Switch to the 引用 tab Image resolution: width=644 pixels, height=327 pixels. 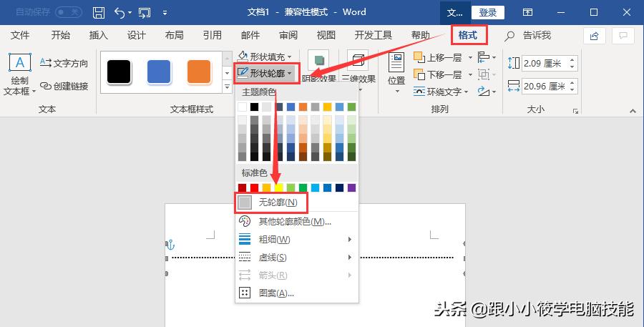[213, 35]
